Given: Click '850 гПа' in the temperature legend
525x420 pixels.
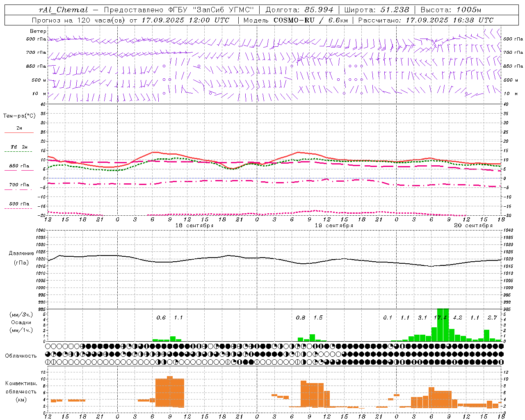Looking at the screenshot, I should (19, 166).
